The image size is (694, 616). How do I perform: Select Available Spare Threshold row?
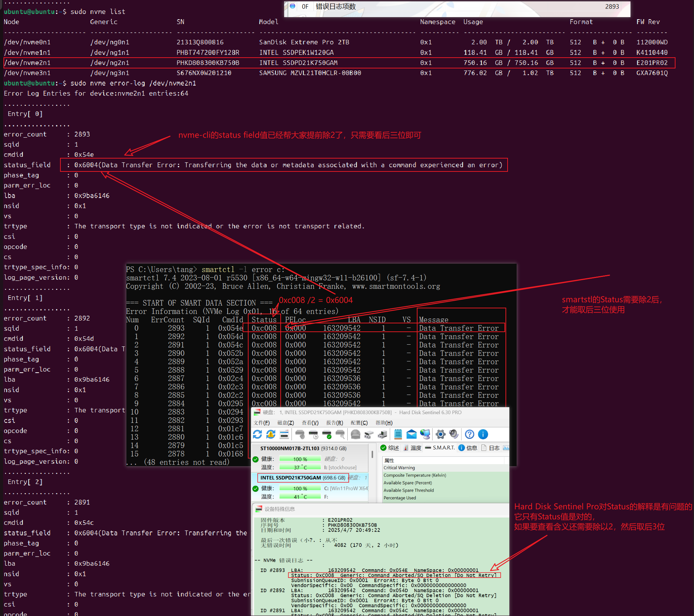coord(445,490)
